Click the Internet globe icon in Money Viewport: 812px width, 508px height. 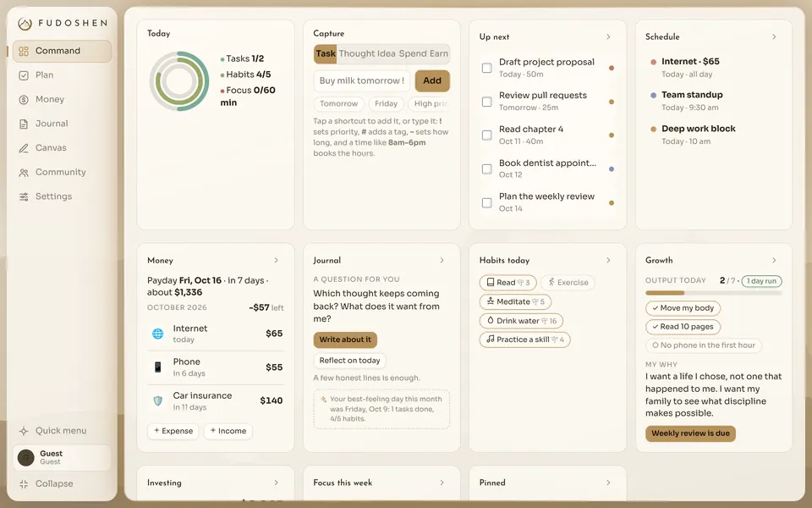click(x=158, y=334)
